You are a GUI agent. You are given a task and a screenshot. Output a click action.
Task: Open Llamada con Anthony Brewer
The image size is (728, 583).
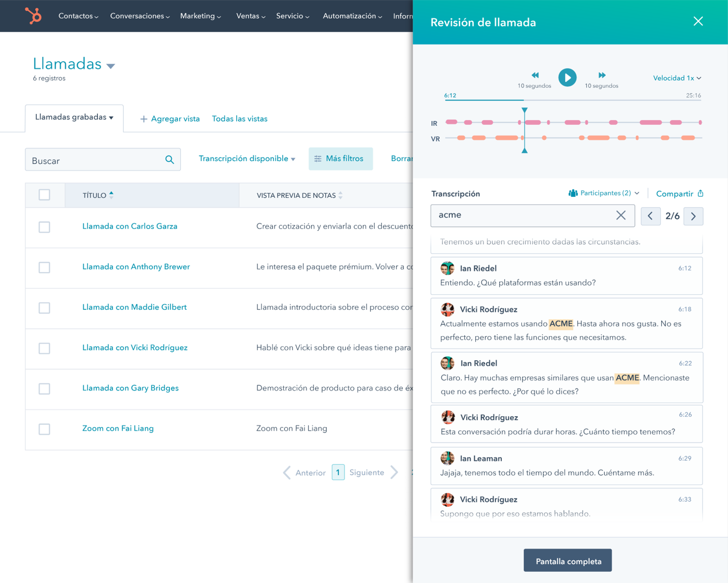[136, 267]
